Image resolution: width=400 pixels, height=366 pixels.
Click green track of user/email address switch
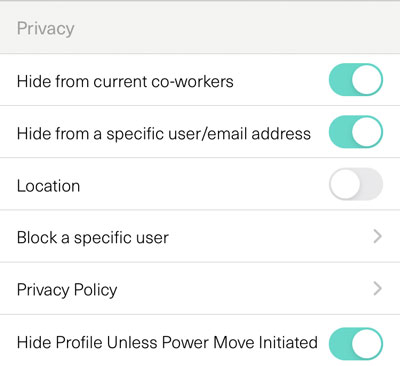(x=339, y=132)
